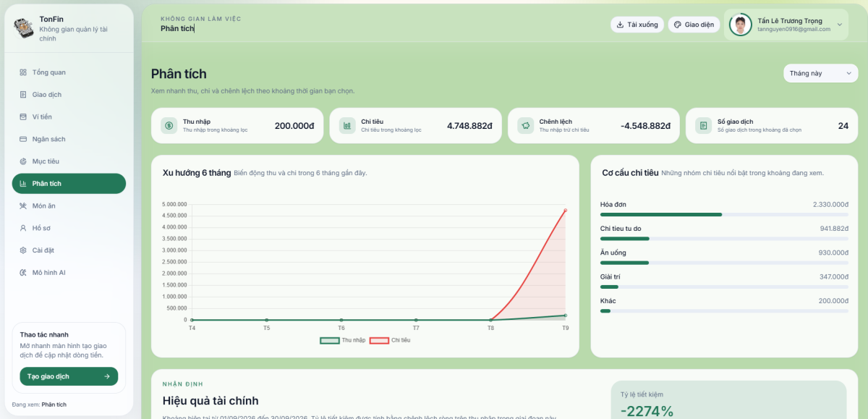Open Ngân sách via its card icon
Image resolution: width=868 pixels, height=419 pixels.
[x=23, y=139]
